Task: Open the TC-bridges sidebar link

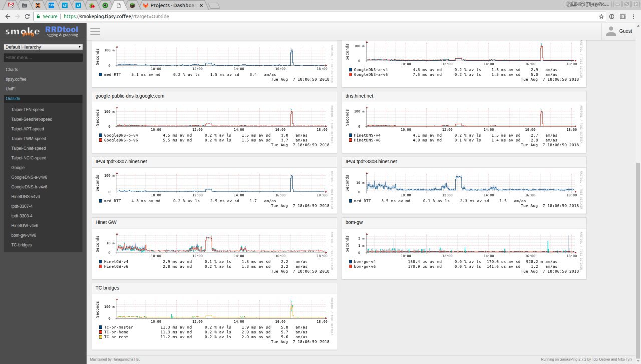Action: point(22,245)
